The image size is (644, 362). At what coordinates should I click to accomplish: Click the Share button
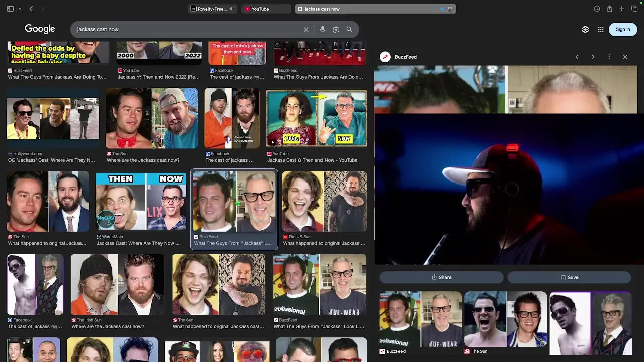point(441,277)
